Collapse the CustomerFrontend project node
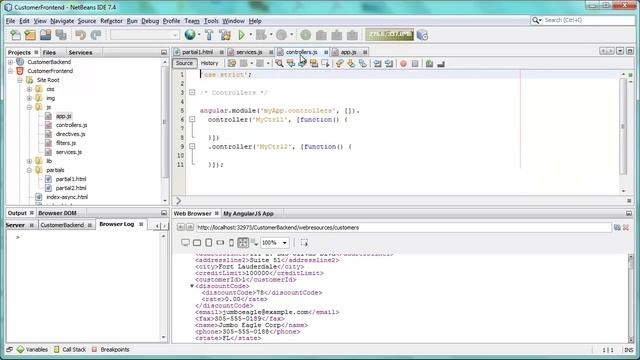 click(11, 71)
